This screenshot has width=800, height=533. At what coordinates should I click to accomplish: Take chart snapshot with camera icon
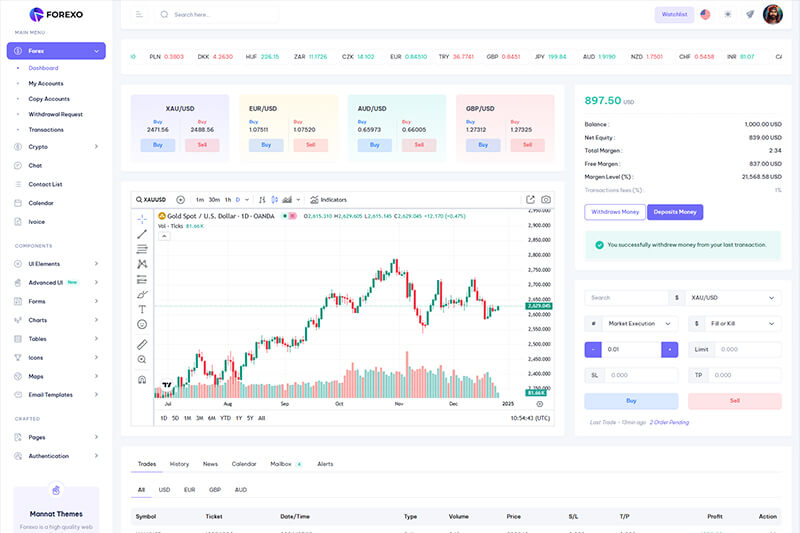[x=546, y=199]
